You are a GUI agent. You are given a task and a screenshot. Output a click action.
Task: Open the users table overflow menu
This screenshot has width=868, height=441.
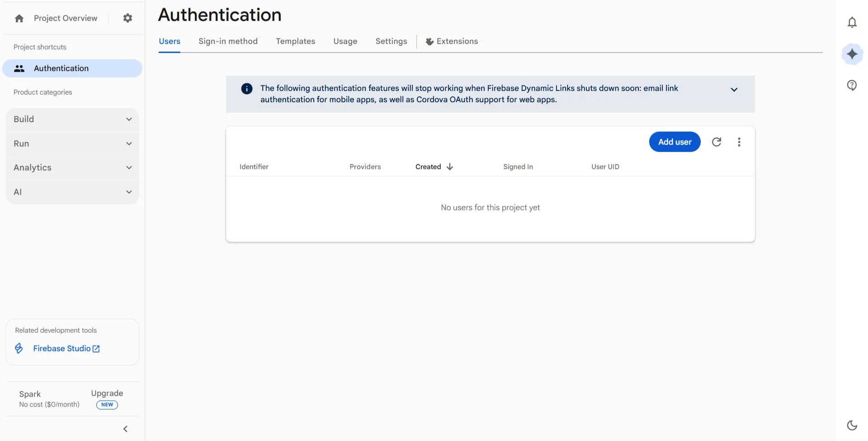tap(739, 142)
